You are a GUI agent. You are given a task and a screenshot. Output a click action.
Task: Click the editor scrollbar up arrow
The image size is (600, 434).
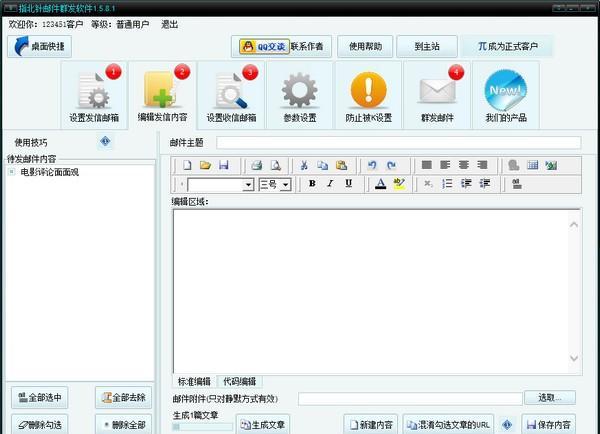574,225
